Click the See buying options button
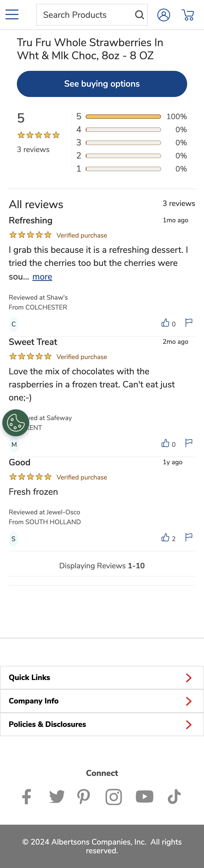Image resolution: width=204 pixels, height=868 pixels. (102, 84)
